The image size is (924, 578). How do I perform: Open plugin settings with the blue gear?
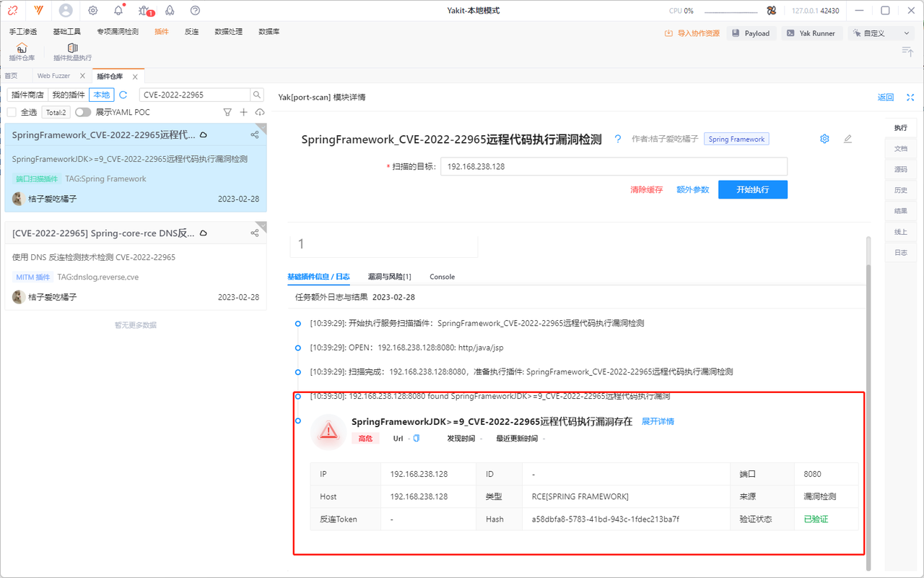click(824, 139)
